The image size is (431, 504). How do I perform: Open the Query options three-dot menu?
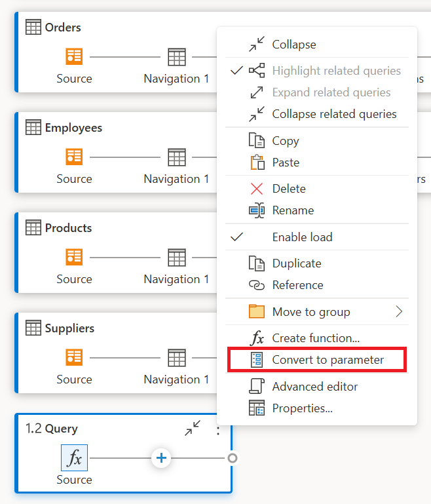tap(218, 430)
